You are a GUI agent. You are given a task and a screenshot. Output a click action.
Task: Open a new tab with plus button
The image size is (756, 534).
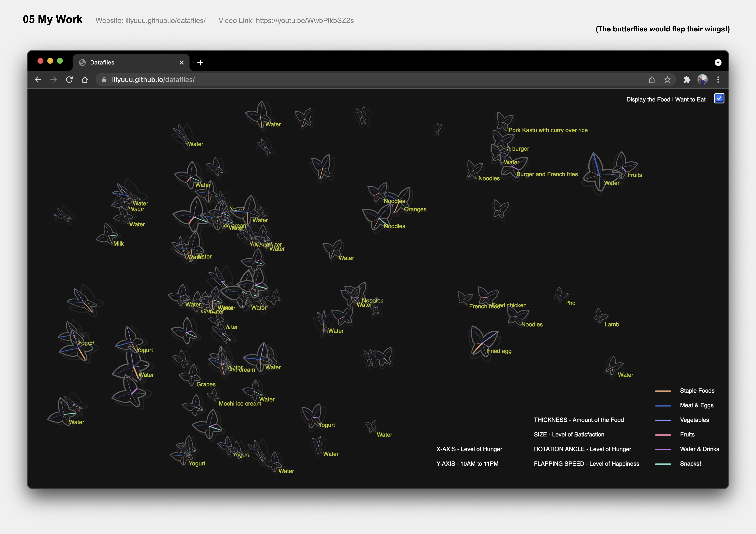(200, 62)
